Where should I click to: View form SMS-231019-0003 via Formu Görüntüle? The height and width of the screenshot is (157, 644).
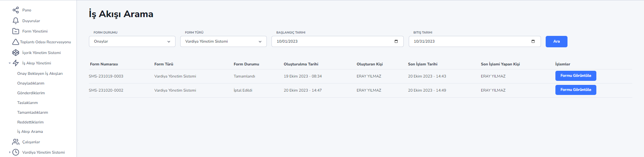576,76
